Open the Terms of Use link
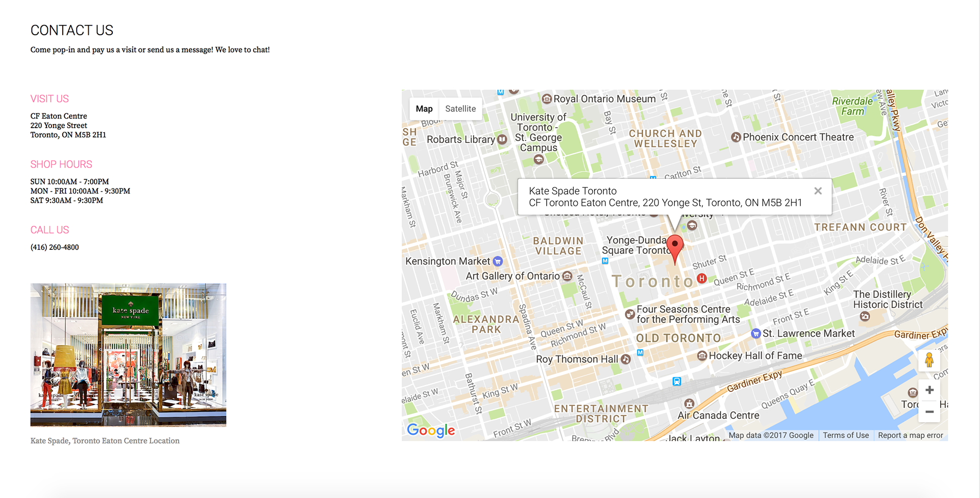 [846, 435]
